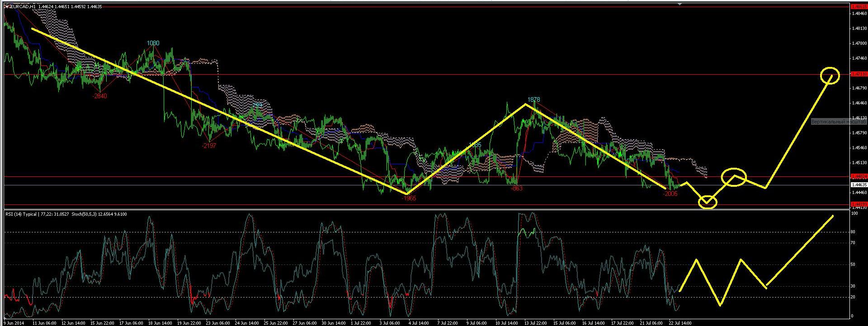Click the -2005 label at latest low
Screen dimensions: 868x326
[670, 194]
